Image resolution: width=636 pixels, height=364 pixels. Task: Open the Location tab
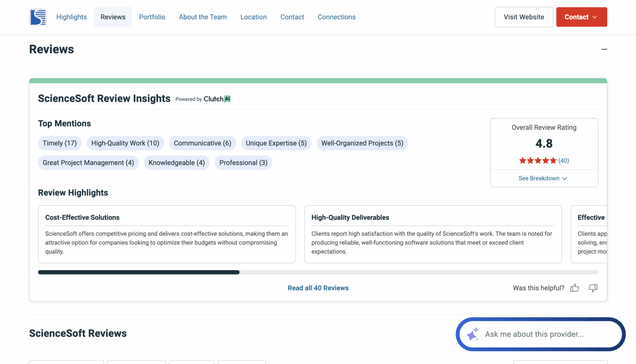(x=254, y=17)
